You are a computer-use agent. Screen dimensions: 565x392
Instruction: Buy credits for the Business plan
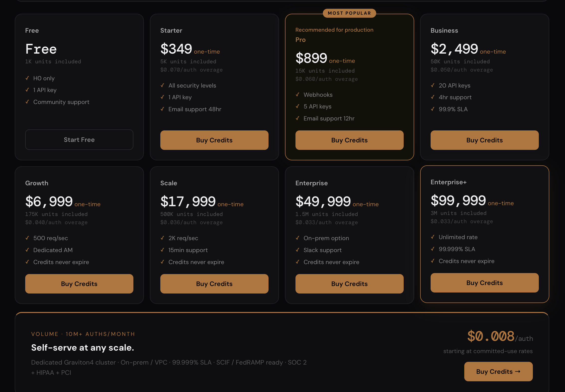click(x=484, y=140)
